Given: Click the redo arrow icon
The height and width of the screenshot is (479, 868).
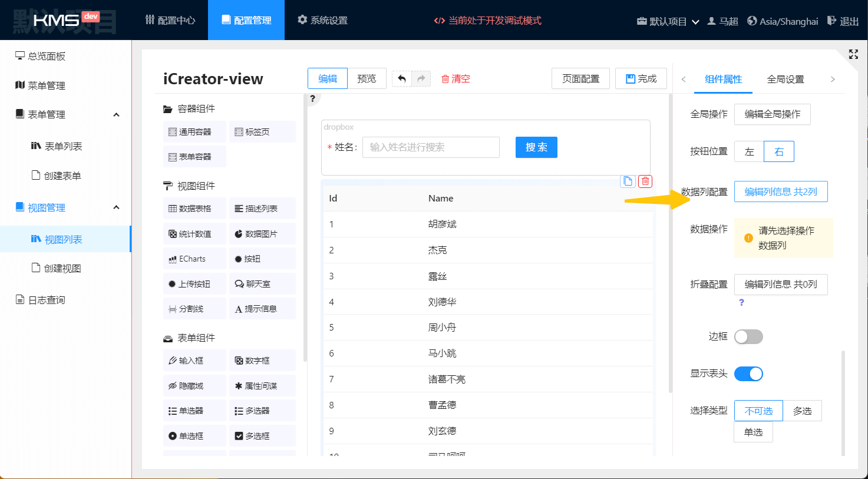Looking at the screenshot, I should (x=421, y=78).
